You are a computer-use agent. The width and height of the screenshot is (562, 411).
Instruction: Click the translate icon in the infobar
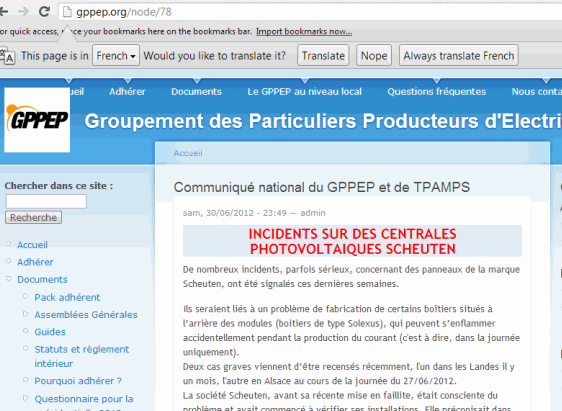click(x=7, y=56)
